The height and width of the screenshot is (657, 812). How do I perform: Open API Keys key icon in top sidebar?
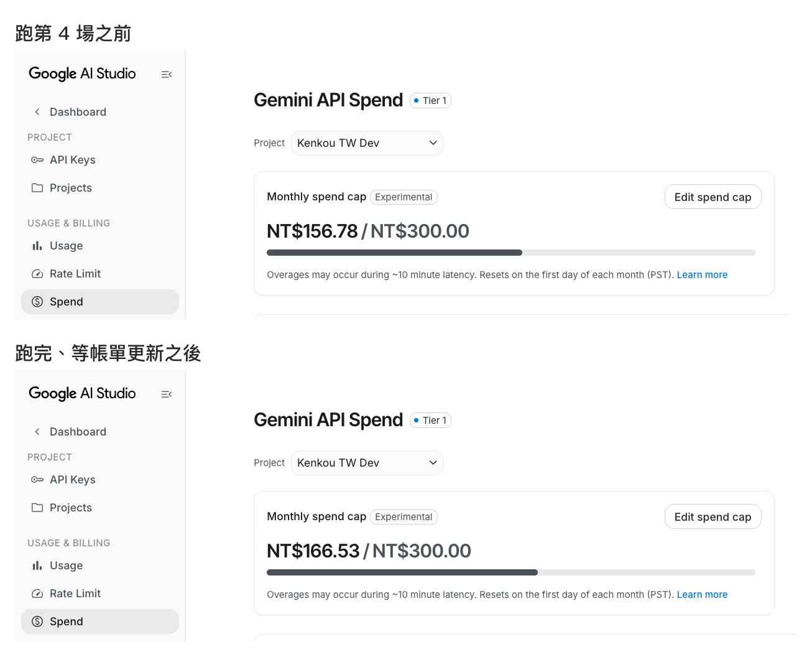click(x=37, y=160)
